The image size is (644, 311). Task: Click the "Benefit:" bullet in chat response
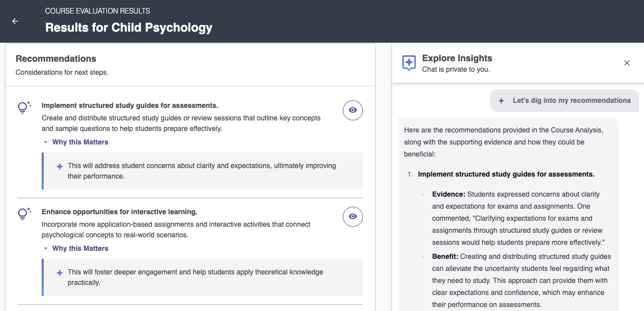(445, 256)
